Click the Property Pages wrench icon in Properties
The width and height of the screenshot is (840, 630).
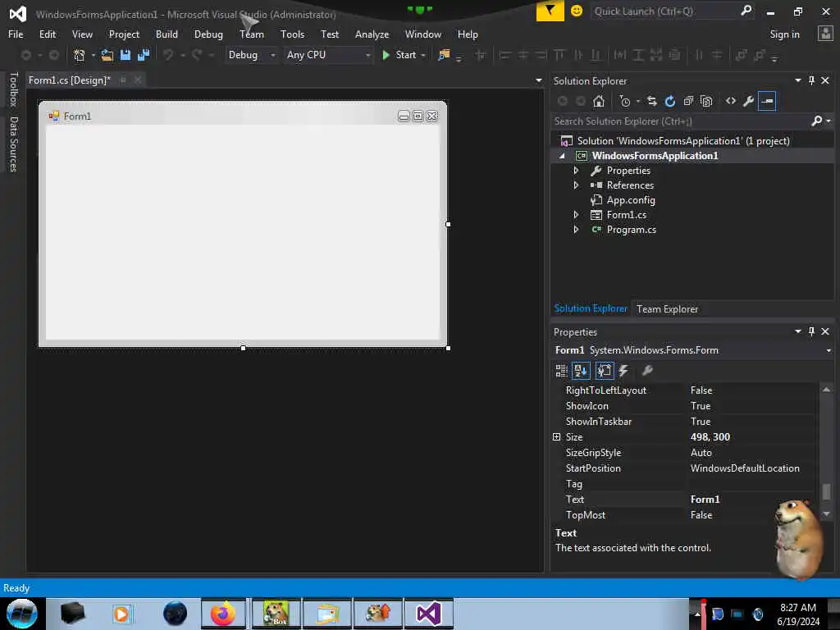[x=647, y=371]
